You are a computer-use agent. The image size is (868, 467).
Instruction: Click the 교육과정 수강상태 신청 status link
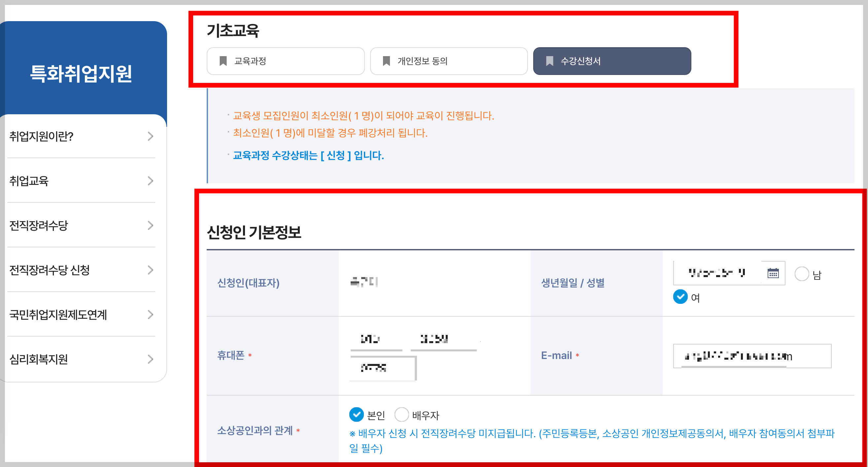click(x=308, y=156)
